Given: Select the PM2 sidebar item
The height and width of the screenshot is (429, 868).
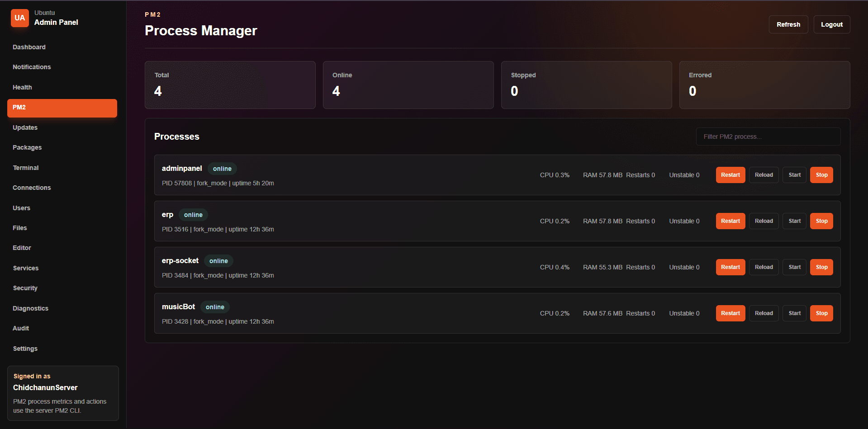Looking at the screenshot, I should point(62,108).
